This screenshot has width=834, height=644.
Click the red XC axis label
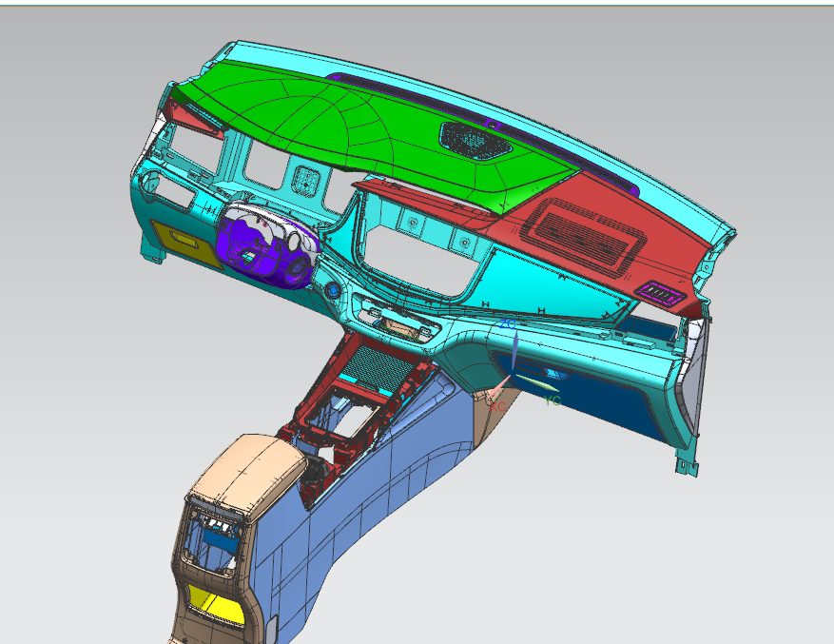(x=495, y=405)
